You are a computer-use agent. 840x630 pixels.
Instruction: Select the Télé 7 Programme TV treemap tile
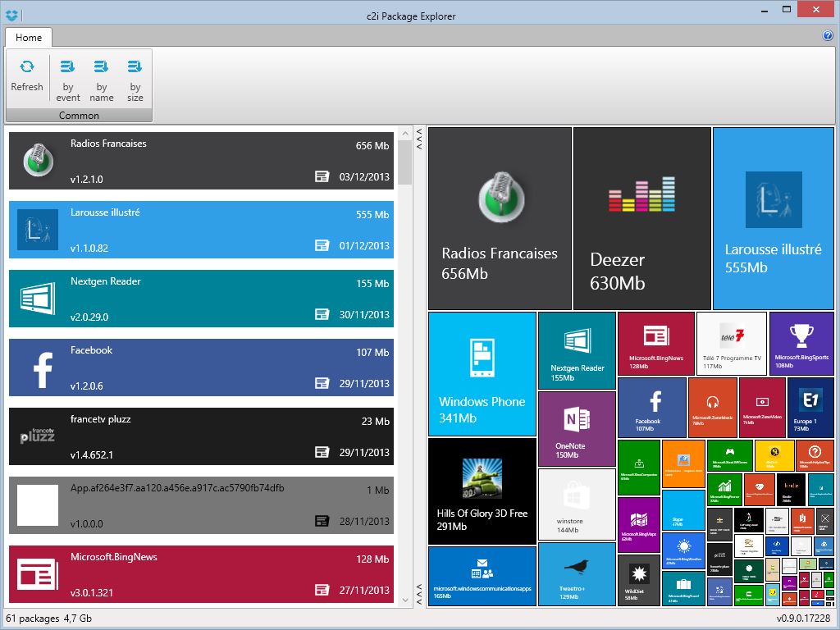[732, 344]
